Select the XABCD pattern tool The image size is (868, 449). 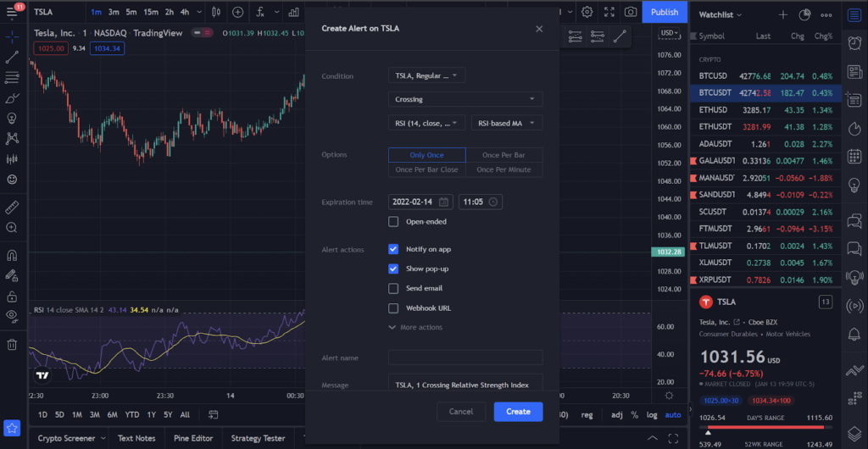click(x=12, y=139)
